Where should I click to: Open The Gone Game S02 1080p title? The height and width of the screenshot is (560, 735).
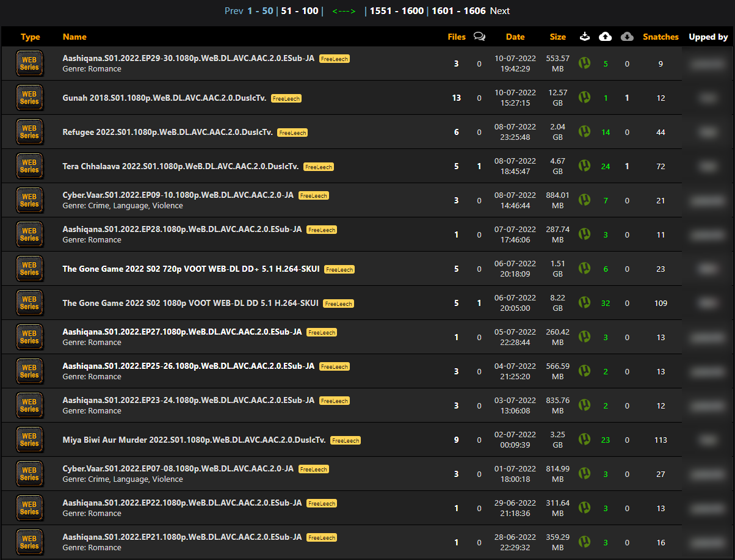(190, 303)
